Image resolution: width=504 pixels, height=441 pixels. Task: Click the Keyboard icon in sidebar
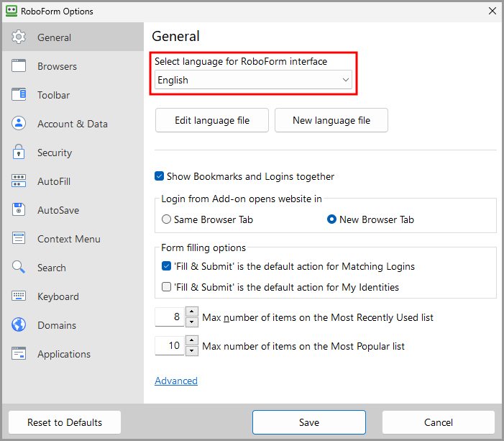[x=19, y=296]
